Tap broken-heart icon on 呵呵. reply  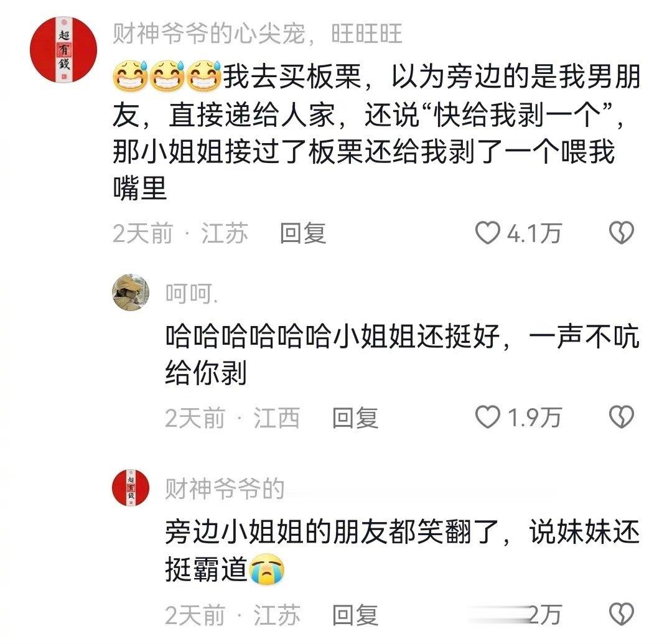pos(622,417)
